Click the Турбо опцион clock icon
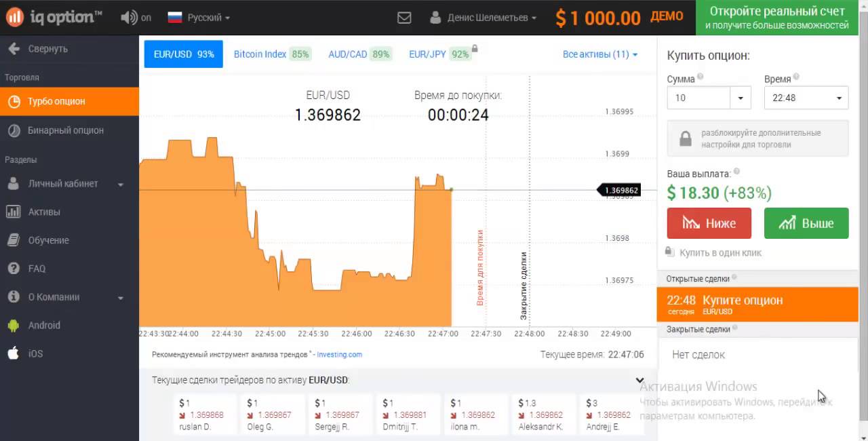 13,101
